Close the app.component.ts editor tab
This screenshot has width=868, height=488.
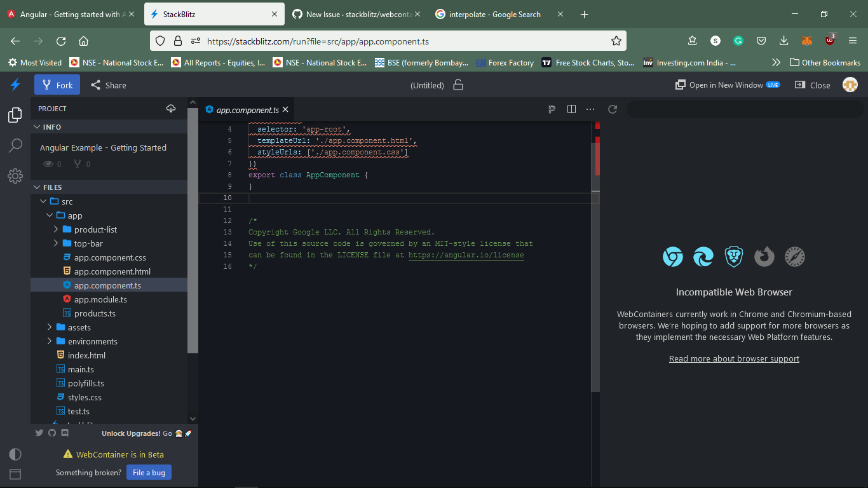pyautogui.click(x=285, y=109)
